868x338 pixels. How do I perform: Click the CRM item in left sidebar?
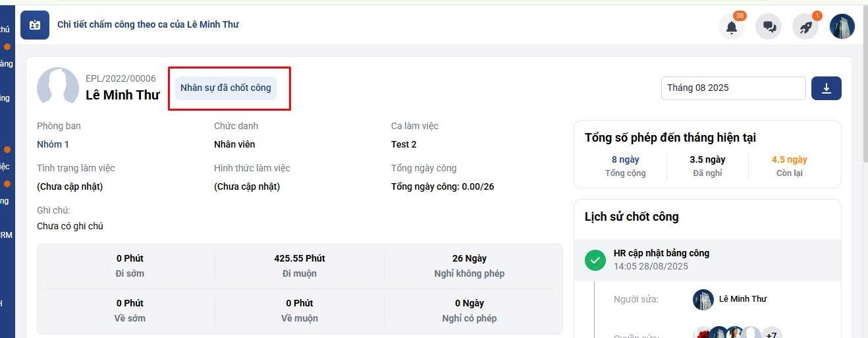[6, 235]
